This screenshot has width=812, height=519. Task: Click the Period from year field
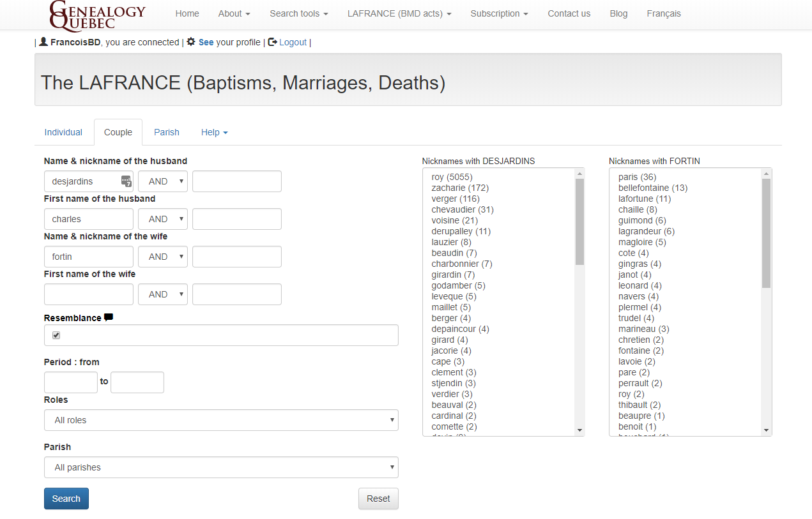tap(71, 382)
